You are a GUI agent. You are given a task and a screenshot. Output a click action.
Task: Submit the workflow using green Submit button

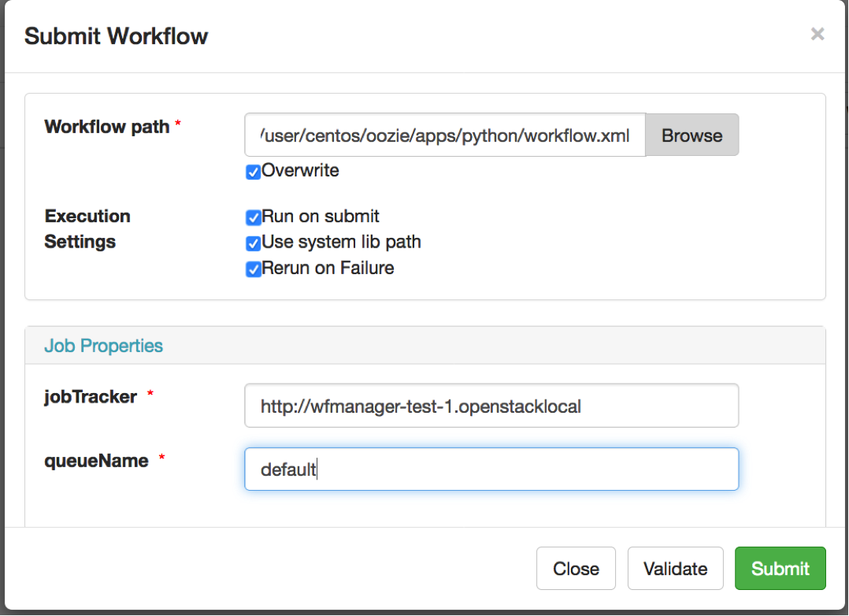(780, 569)
